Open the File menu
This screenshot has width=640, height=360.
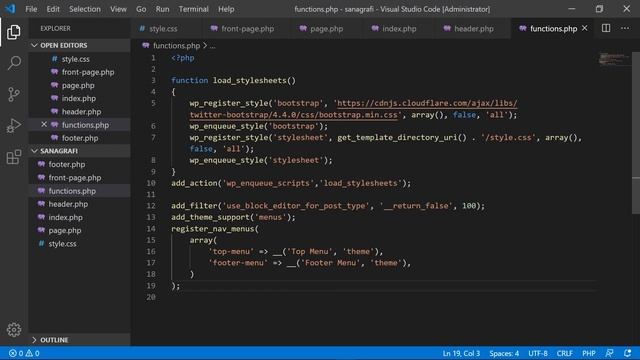click(31, 9)
